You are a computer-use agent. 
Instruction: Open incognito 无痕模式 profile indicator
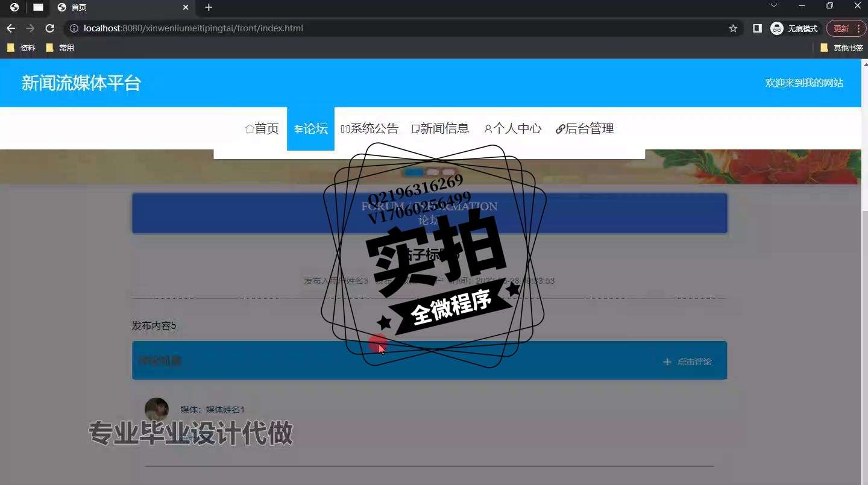794,28
